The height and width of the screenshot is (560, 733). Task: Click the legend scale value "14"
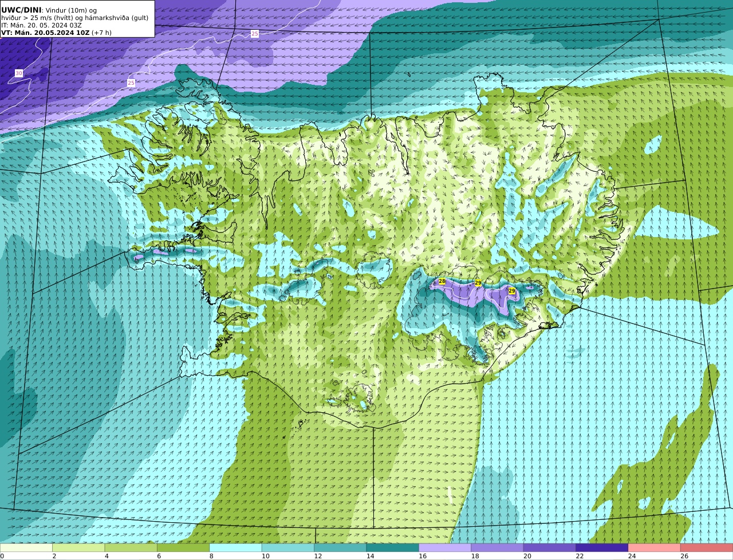(371, 556)
